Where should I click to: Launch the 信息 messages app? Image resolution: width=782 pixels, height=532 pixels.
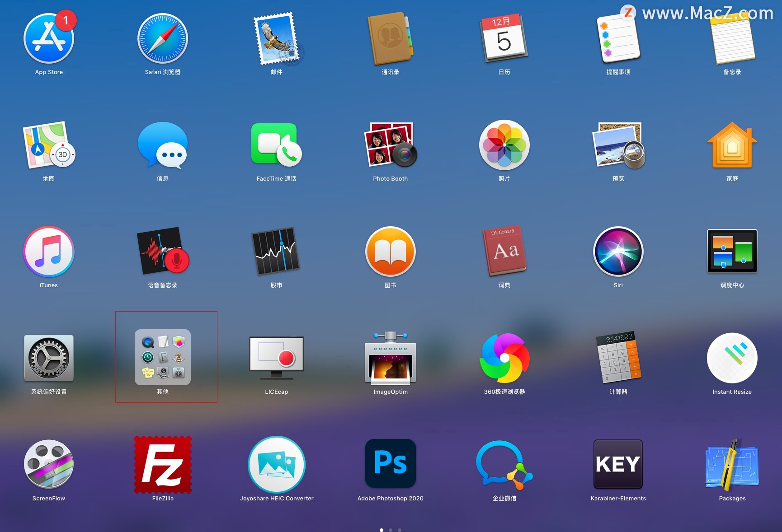click(163, 145)
